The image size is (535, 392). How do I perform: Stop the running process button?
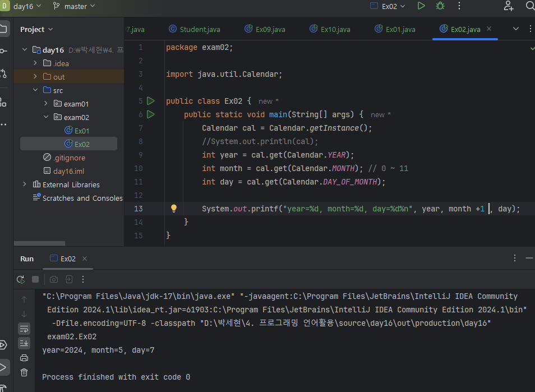[35, 279]
